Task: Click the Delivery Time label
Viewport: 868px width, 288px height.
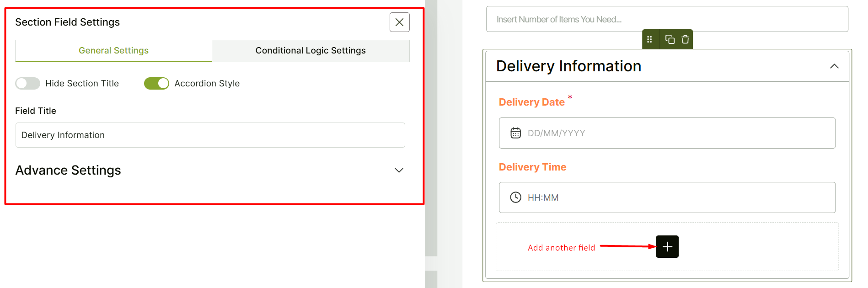Action: [532, 167]
